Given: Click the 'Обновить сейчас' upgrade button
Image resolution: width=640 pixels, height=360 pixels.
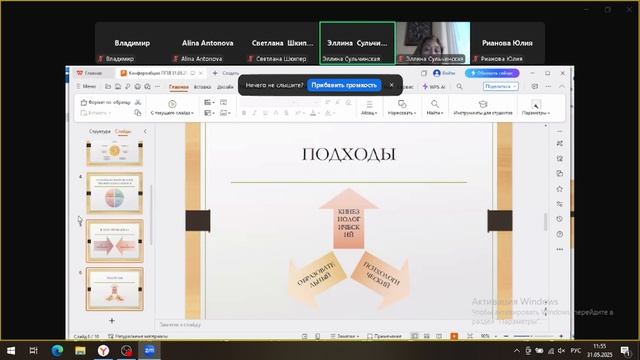Looking at the screenshot, I should pyautogui.click(x=492, y=73).
